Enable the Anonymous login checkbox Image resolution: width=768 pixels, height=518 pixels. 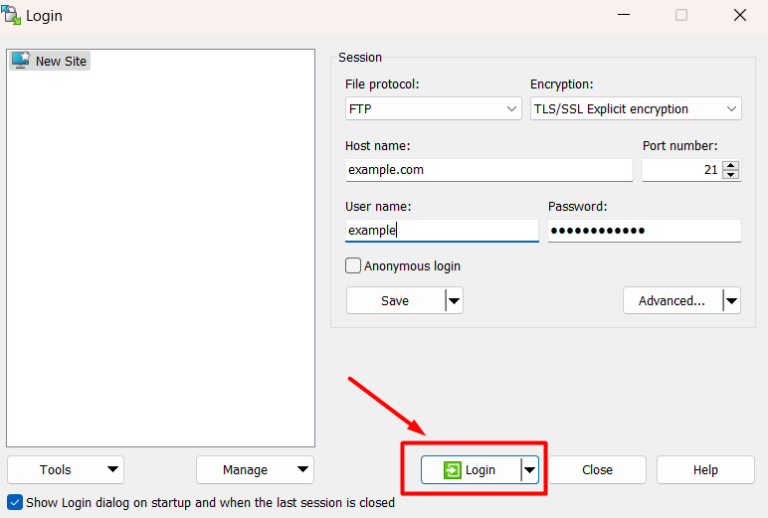coord(353,266)
